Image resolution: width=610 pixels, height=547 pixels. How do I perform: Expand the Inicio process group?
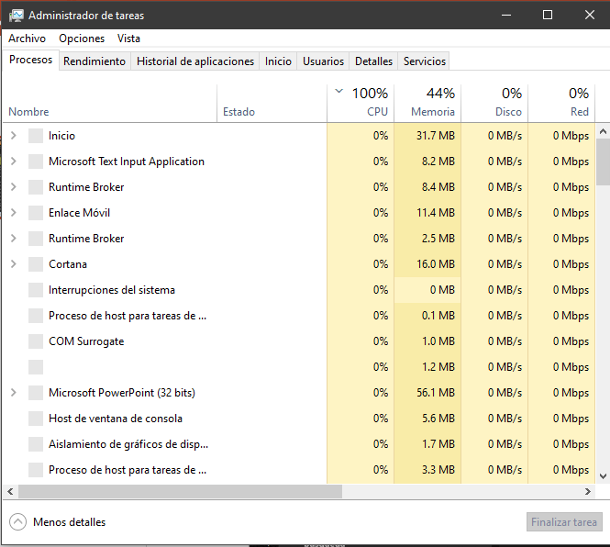(x=13, y=136)
